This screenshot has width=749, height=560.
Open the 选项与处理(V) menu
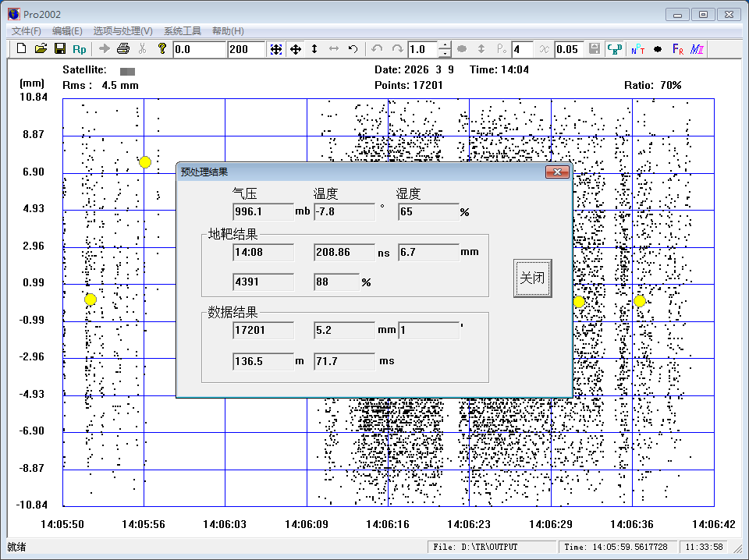pyautogui.click(x=122, y=31)
